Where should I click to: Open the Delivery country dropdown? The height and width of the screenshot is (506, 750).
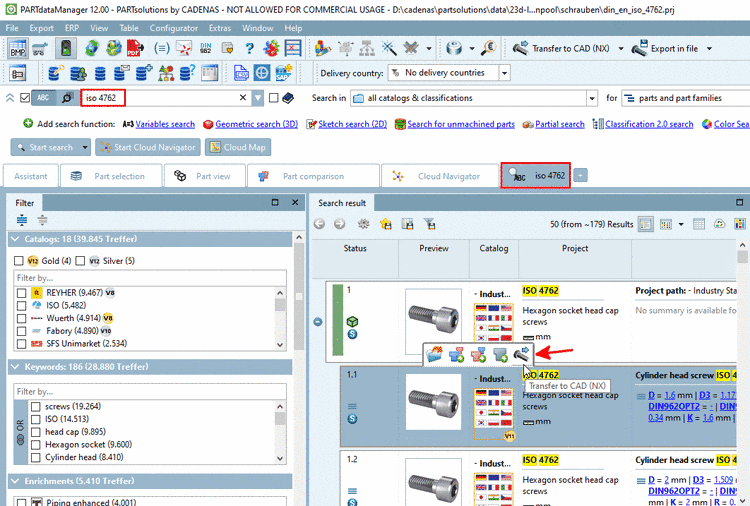tap(502, 73)
